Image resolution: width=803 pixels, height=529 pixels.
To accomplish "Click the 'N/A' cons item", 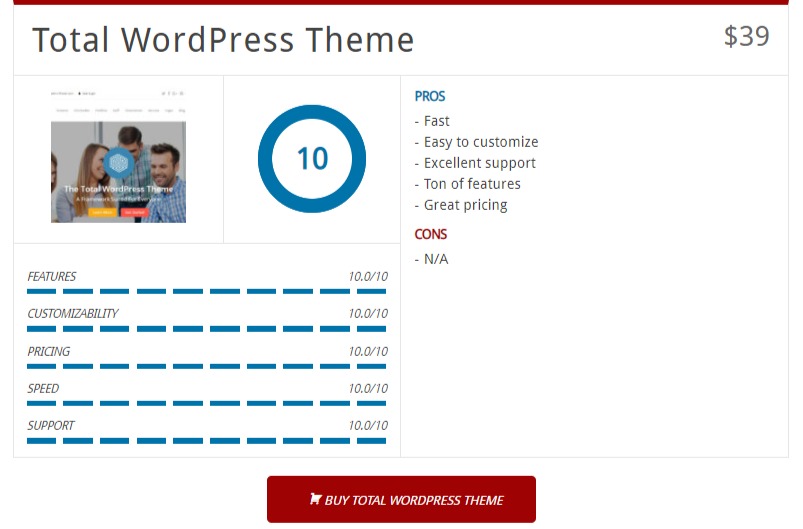I will (x=431, y=259).
